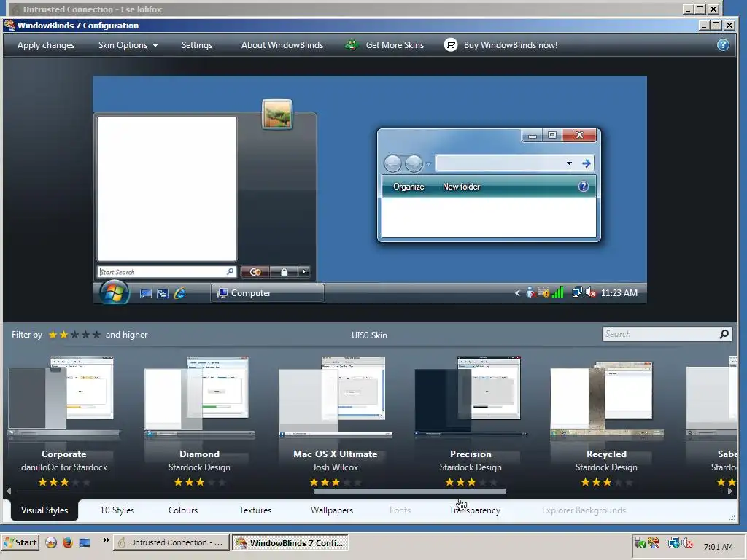Click the skin list scroll right arrow
The image size is (747, 560).
[729, 491]
